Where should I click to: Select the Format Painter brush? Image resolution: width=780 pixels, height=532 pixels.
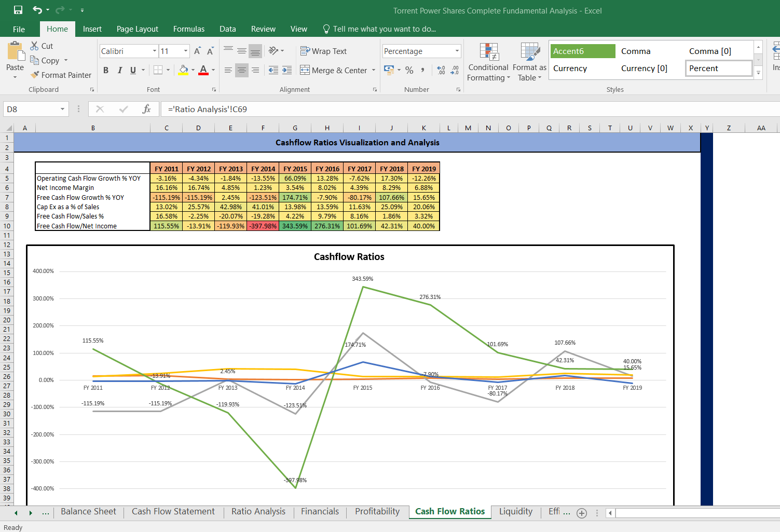click(35, 75)
